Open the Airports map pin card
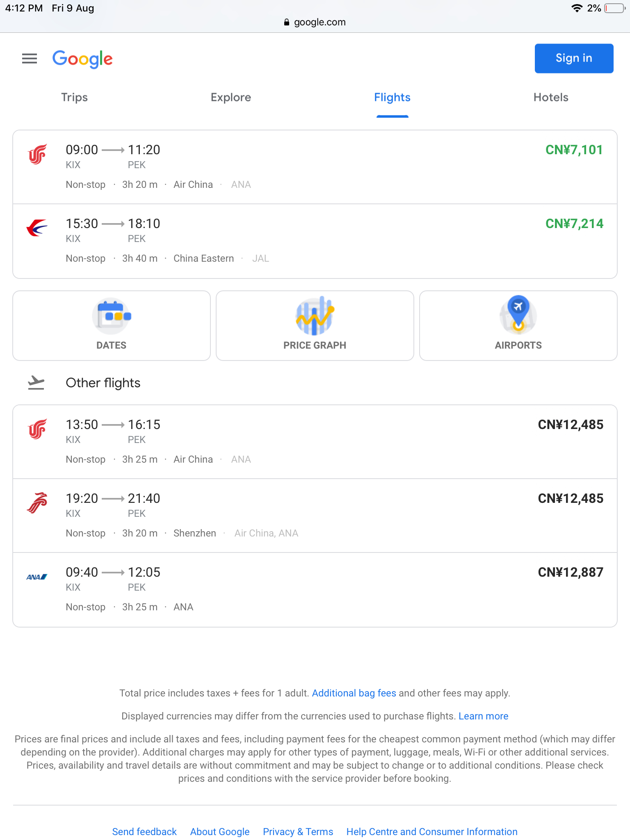630x840 pixels. 518,326
